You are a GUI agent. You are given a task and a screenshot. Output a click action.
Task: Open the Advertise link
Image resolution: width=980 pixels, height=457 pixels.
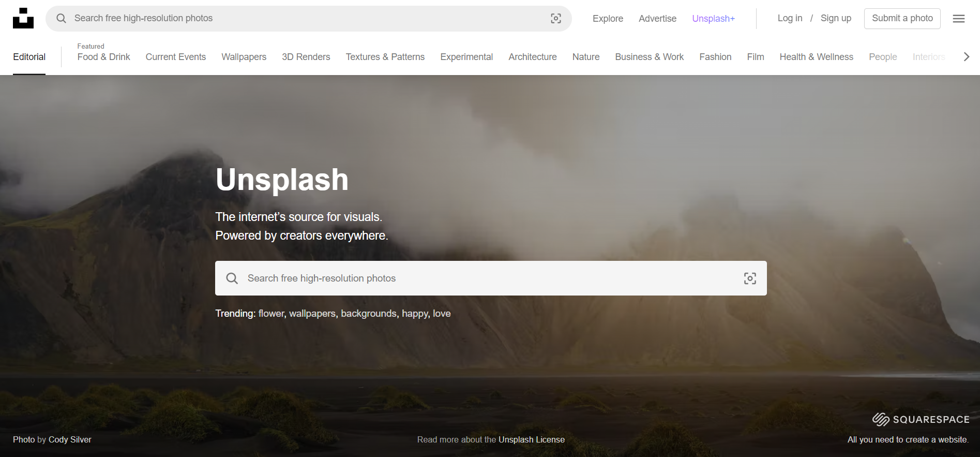click(657, 19)
